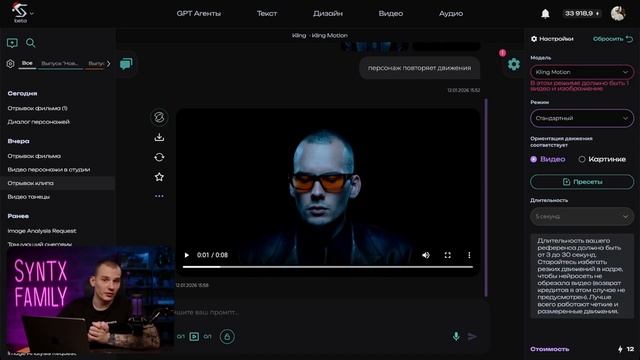Show more folder tabs with chevron arrow
This screenshot has width=640, height=360.
click(x=109, y=64)
